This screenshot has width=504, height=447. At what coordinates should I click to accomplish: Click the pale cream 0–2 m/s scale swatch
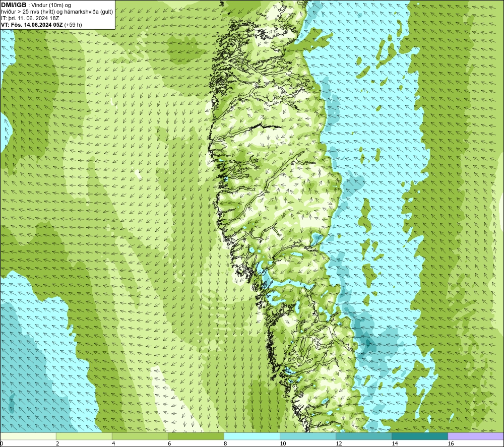[x=28, y=436]
